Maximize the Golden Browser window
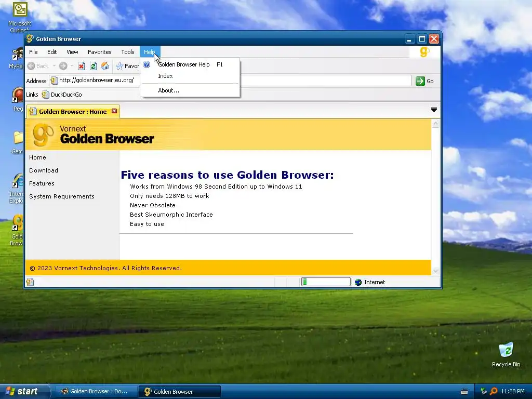 click(422, 38)
